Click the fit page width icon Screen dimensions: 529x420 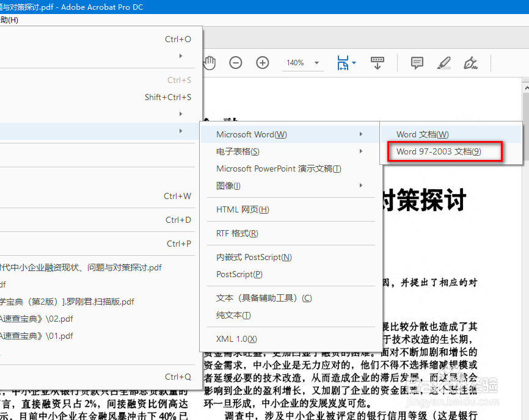(343, 63)
